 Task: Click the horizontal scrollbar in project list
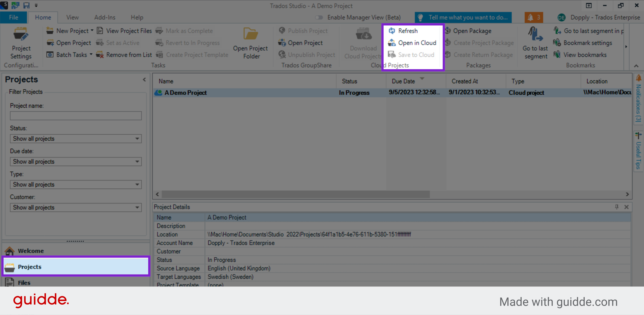295,194
